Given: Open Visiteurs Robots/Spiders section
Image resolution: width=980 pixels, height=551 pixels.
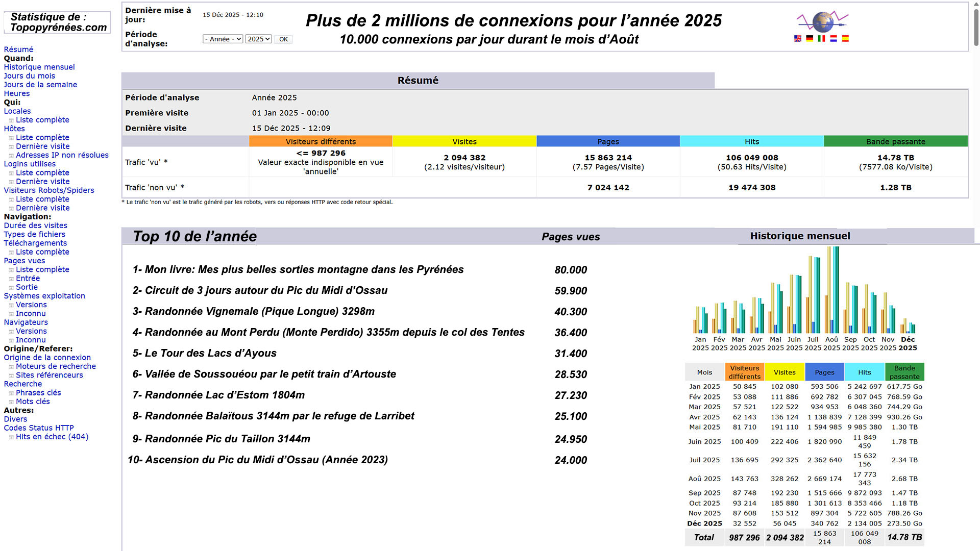Looking at the screenshot, I should [49, 190].
